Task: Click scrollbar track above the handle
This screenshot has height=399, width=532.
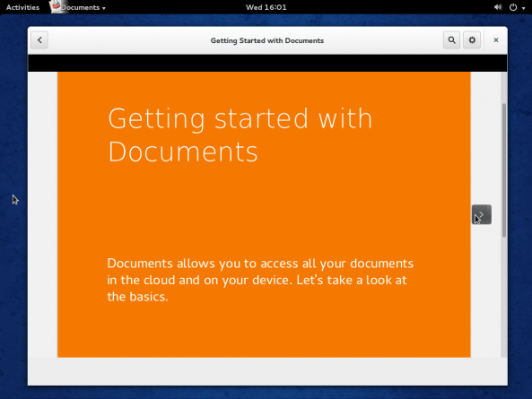Action: click(504, 88)
